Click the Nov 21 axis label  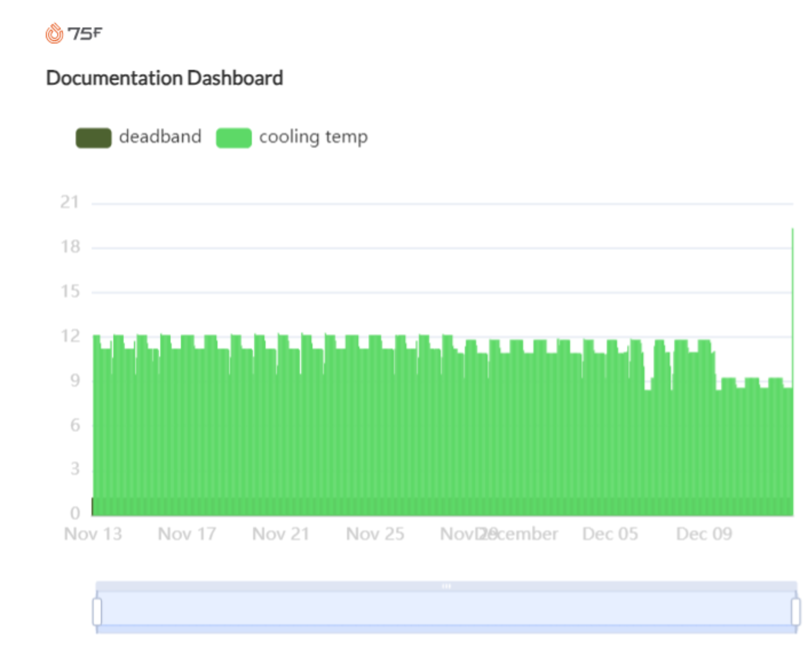coord(281,534)
